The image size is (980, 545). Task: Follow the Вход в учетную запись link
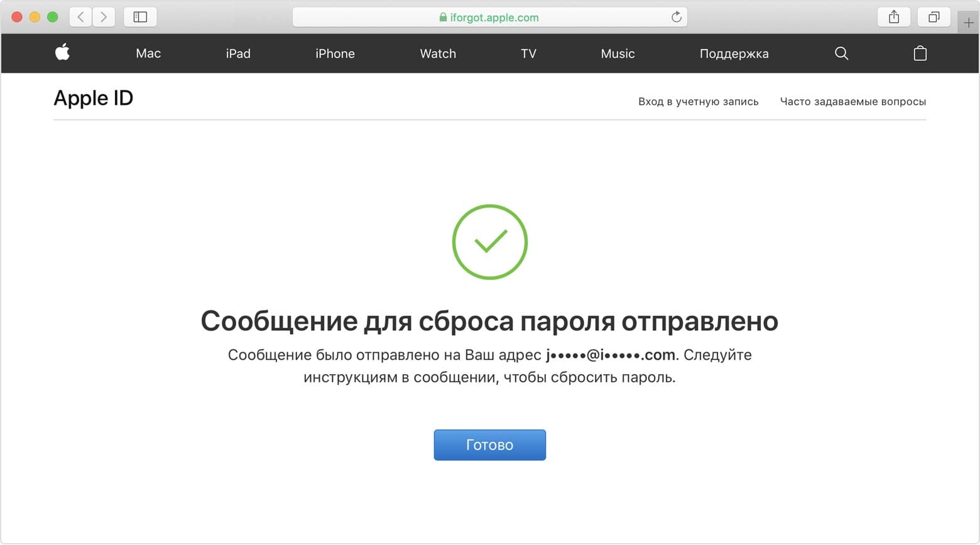tap(698, 101)
